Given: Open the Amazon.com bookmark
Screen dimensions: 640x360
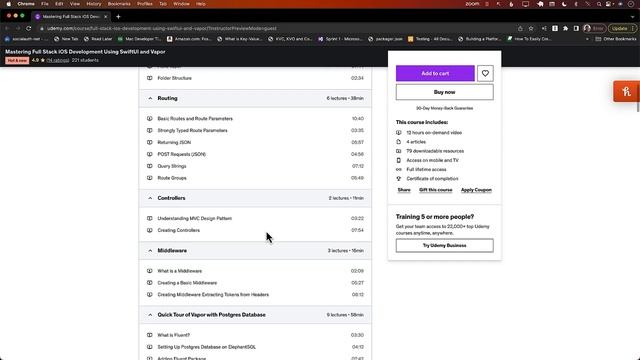Looking at the screenshot, I should (189, 39).
